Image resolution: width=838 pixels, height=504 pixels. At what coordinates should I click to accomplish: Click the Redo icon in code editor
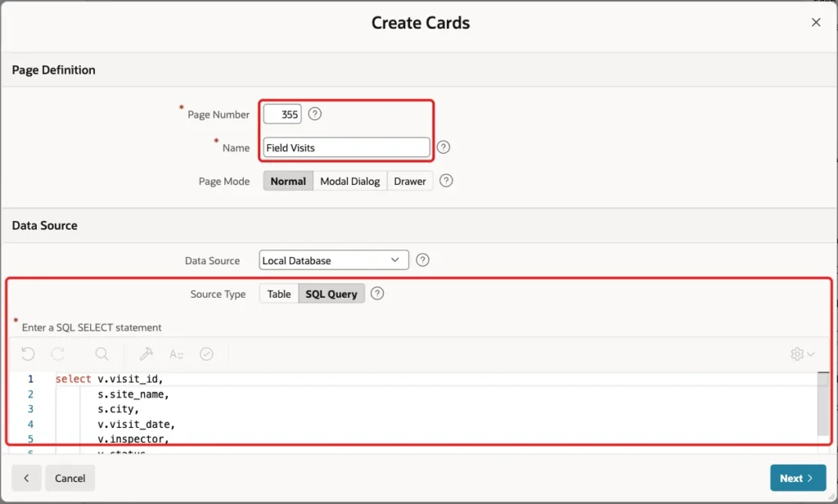(x=58, y=353)
